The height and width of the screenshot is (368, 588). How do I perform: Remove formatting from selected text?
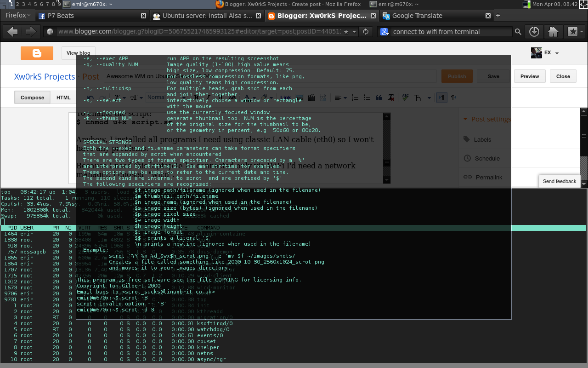[390, 98]
